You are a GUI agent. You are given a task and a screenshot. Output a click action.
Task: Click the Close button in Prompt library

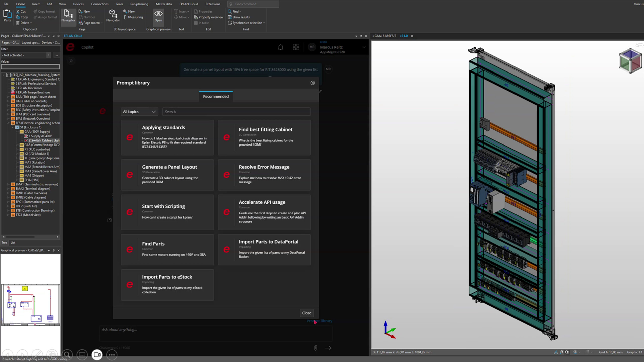coord(306,313)
